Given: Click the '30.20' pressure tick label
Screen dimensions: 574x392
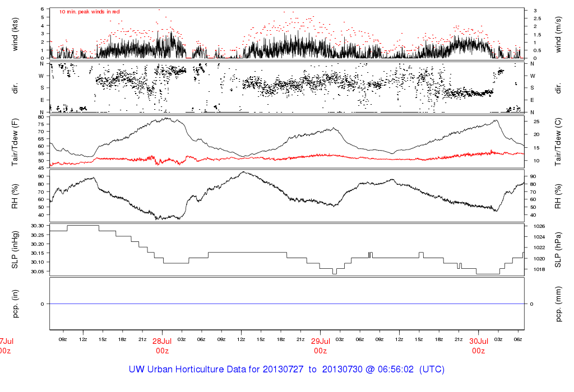Looking at the screenshot, I should coord(38,244).
